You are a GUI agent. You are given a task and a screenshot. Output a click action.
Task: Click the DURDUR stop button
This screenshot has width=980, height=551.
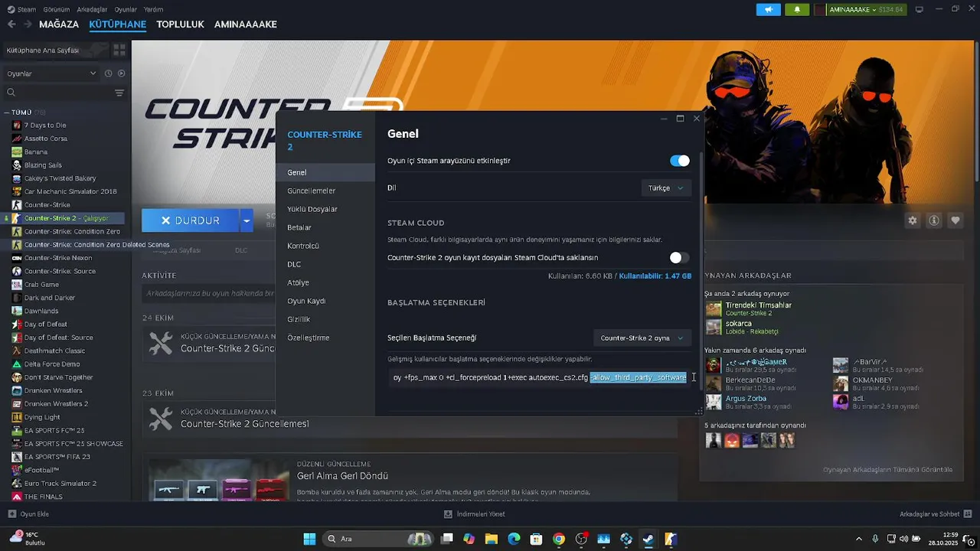191,220
